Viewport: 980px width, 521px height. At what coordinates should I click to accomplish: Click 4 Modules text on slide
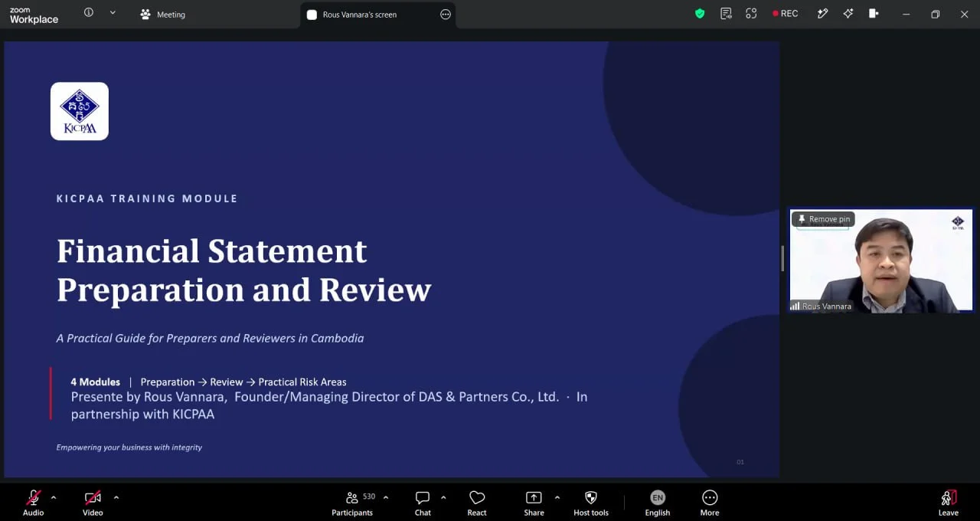(96, 382)
